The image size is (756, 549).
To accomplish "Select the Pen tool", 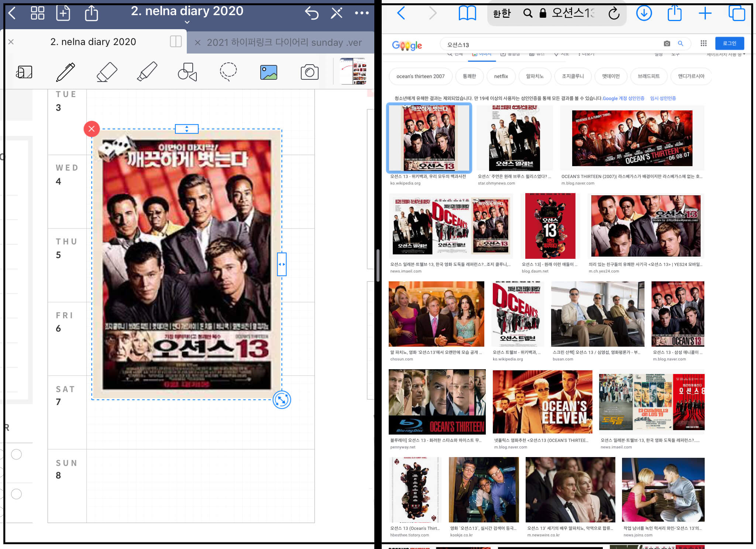I will [x=66, y=72].
